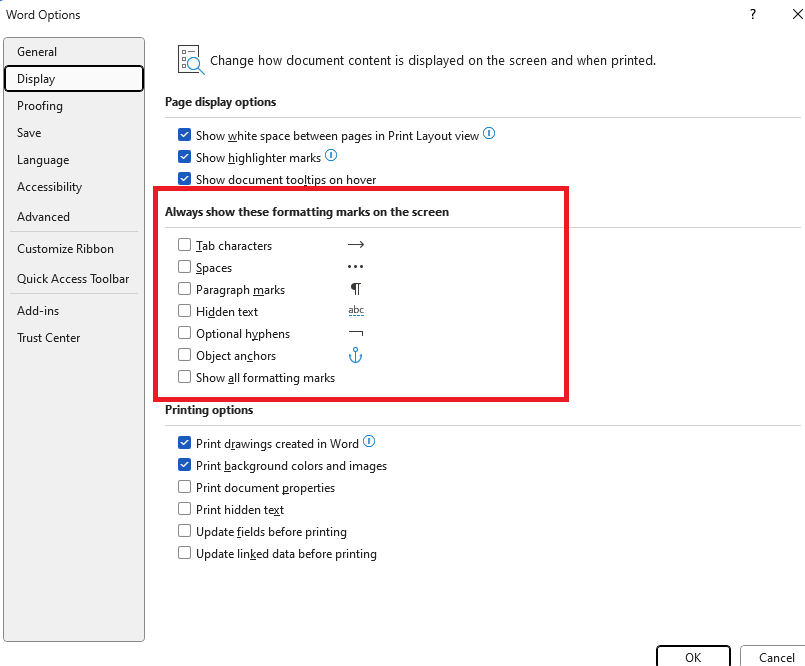Click info icon beside Print drawings created in Word
The width and height of the screenshot is (805, 666).
point(369,441)
